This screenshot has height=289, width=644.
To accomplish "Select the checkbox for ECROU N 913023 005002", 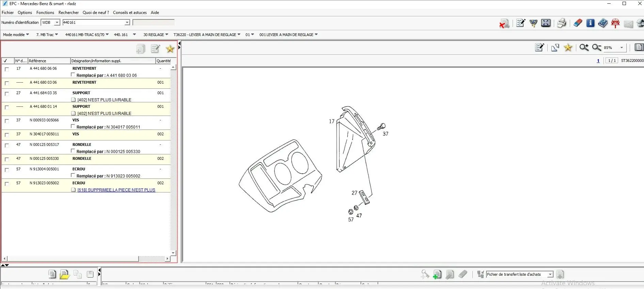I will click(x=7, y=184).
